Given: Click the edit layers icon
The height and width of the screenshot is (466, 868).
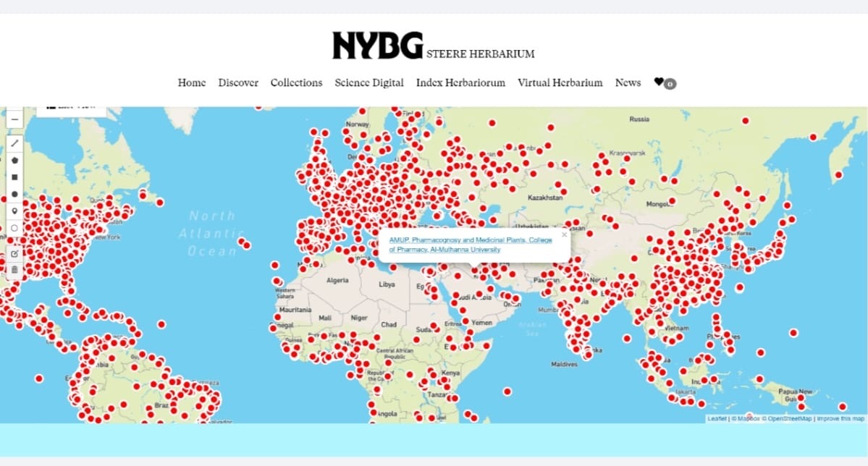Looking at the screenshot, I should click(x=14, y=253).
